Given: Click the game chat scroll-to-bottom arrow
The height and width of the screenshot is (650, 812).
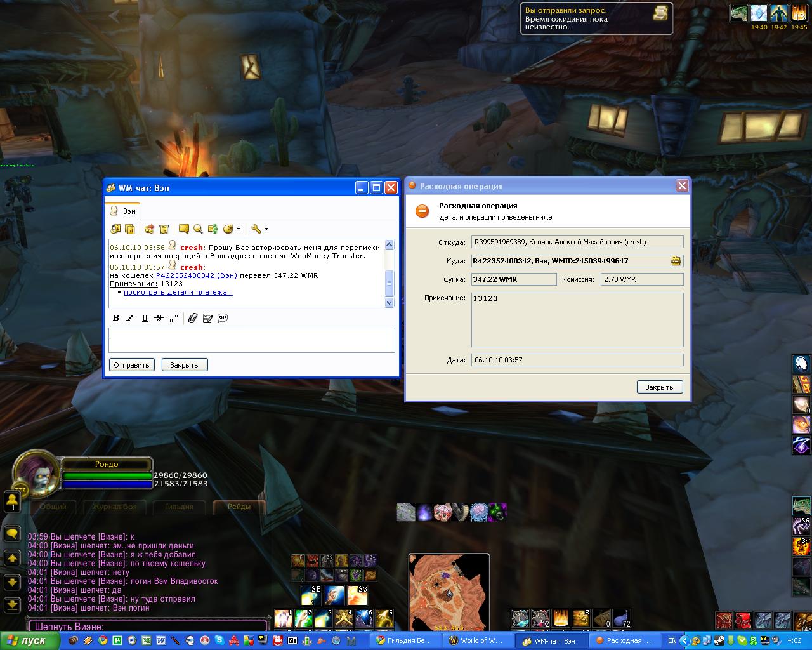Looking at the screenshot, I should [12, 605].
